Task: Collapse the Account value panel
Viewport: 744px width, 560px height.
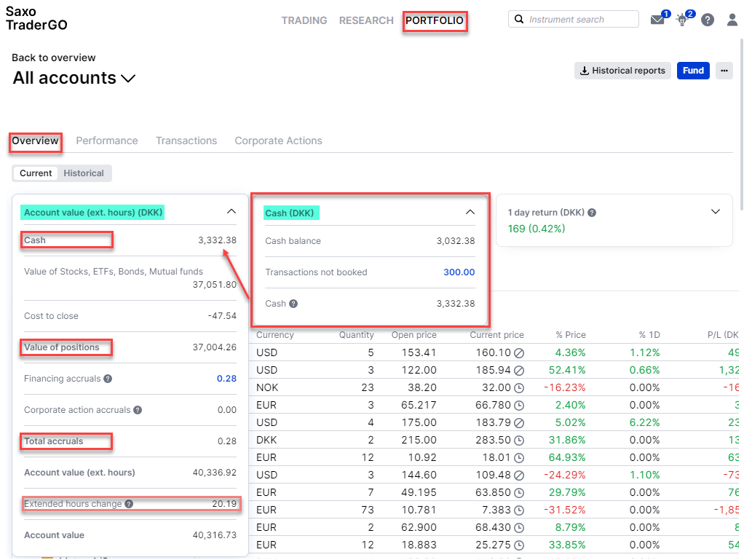Action: (x=231, y=212)
